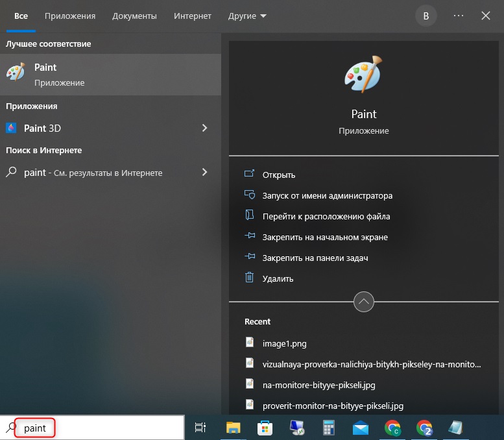
Task: Choose Закрепить на панели задач
Action: pyautogui.click(x=315, y=258)
